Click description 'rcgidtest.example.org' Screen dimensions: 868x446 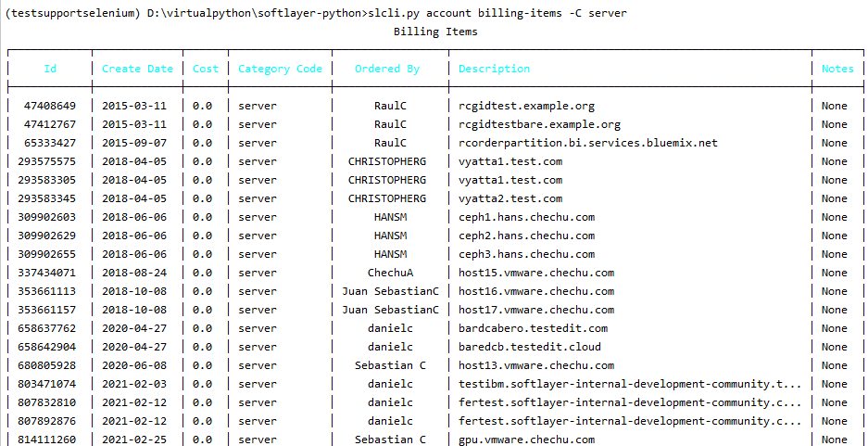pyautogui.click(x=526, y=106)
